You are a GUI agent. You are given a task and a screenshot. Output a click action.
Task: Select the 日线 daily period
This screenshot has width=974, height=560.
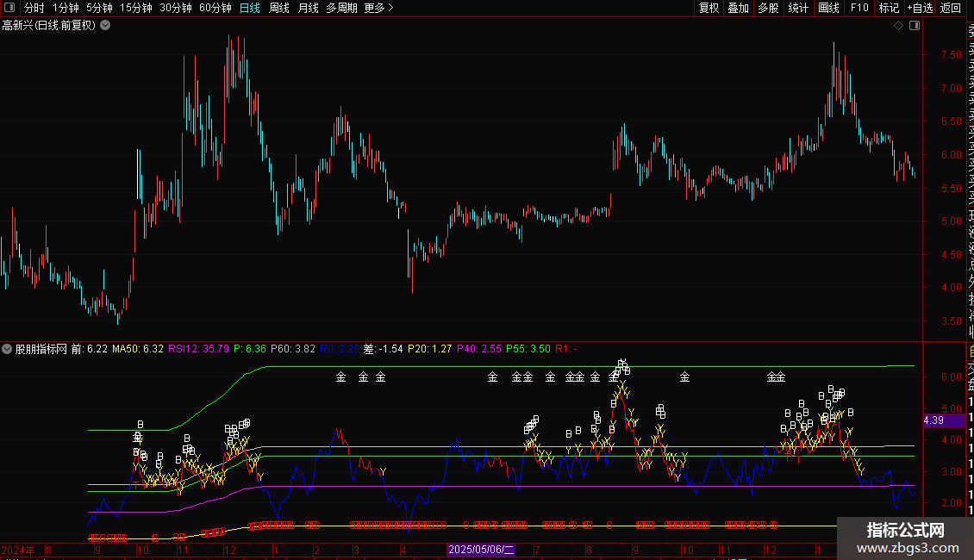click(x=250, y=8)
